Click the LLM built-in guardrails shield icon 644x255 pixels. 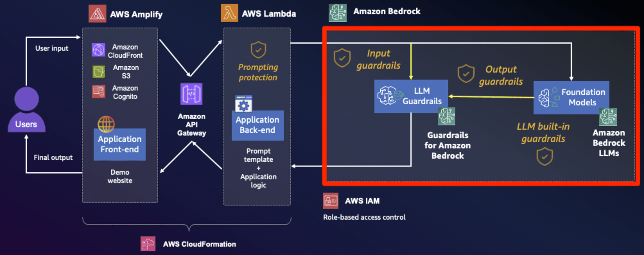(545, 156)
